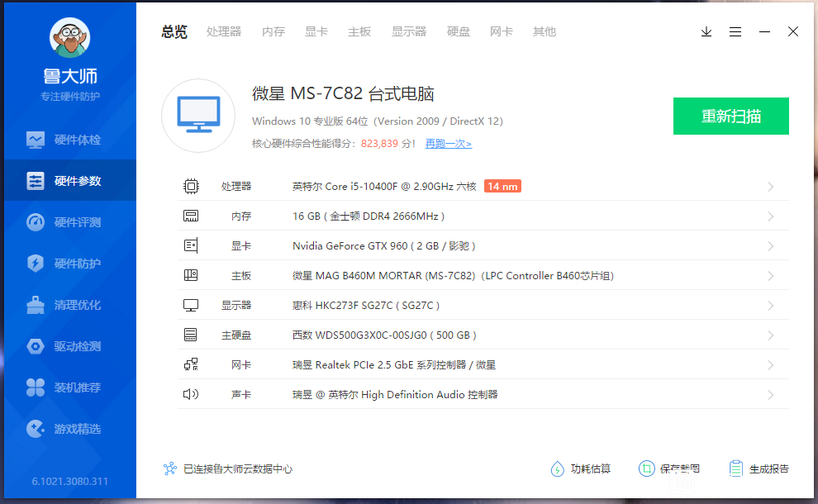Screen dimensions: 818x504
Task: Expand the 主硬盘 row chevron
Action: coord(771,335)
